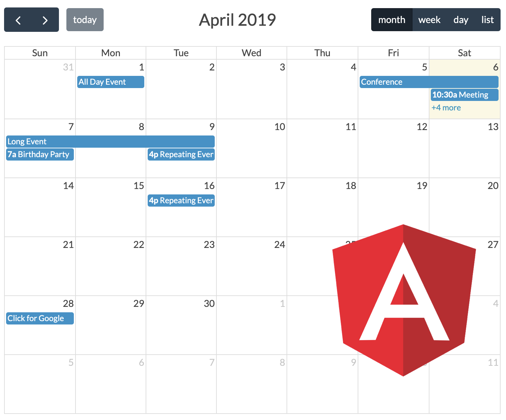This screenshot has width=506, height=420.
Task: Go to next month with right arrow
Action: click(45, 20)
